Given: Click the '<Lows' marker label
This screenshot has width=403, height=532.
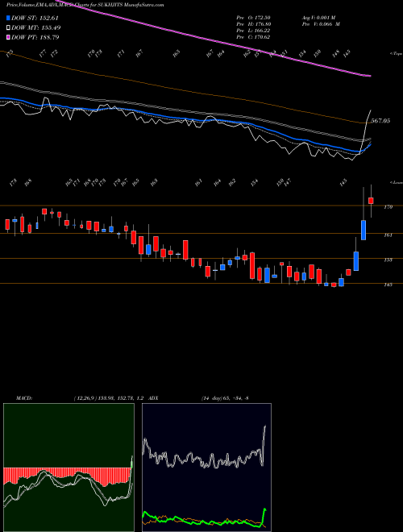Looking at the screenshot, I should point(396,182).
